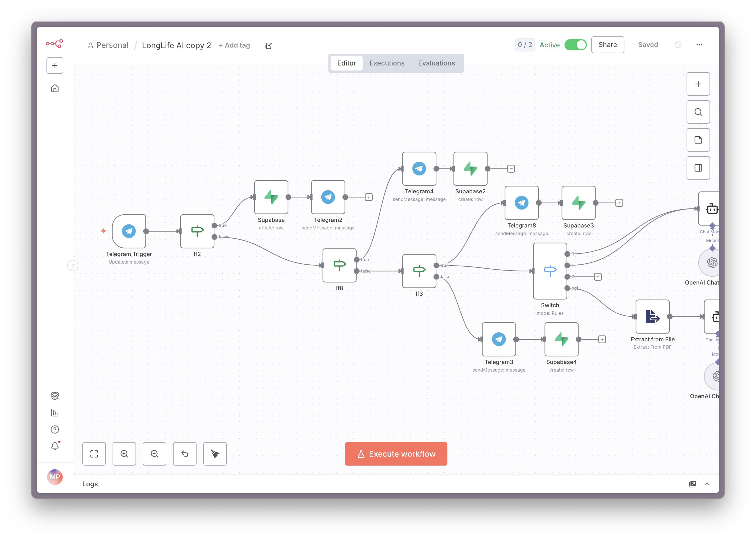The image size is (756, 540).
Task: Zoom out of the workflow canvas
Action: click(x=154, y=454)
